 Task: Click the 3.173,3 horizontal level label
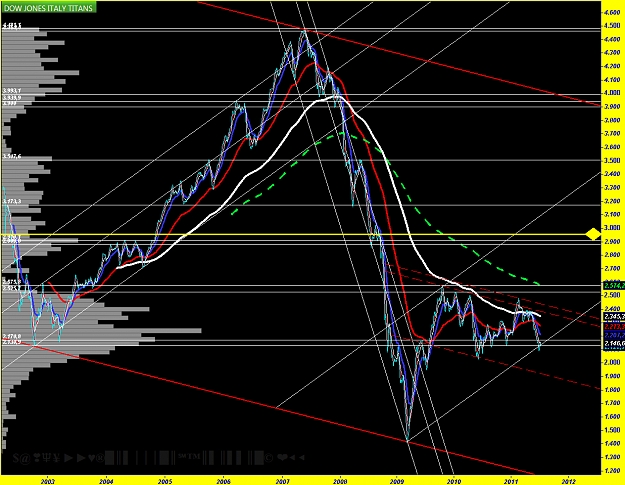point(12,202)
